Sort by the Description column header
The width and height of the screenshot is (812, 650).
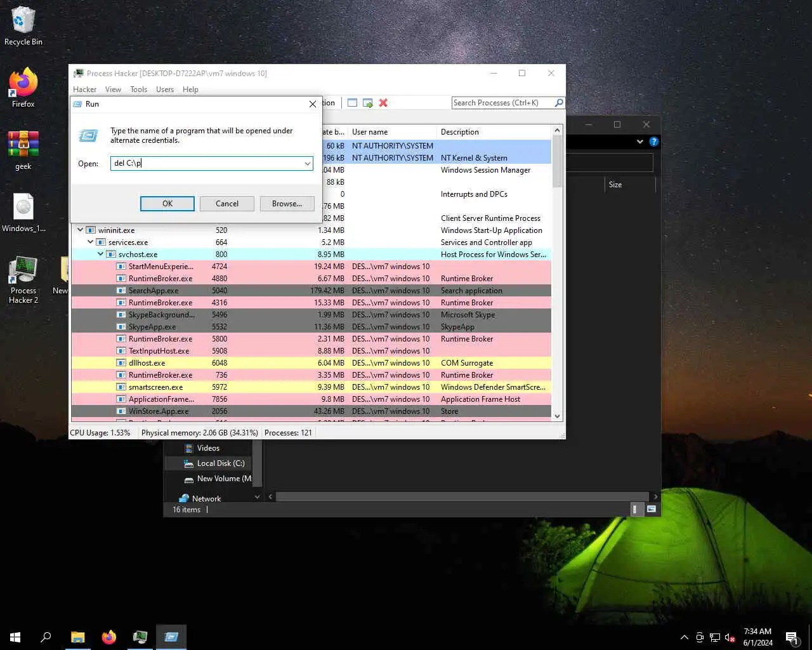pyautogui.click(x=494, y=132)
